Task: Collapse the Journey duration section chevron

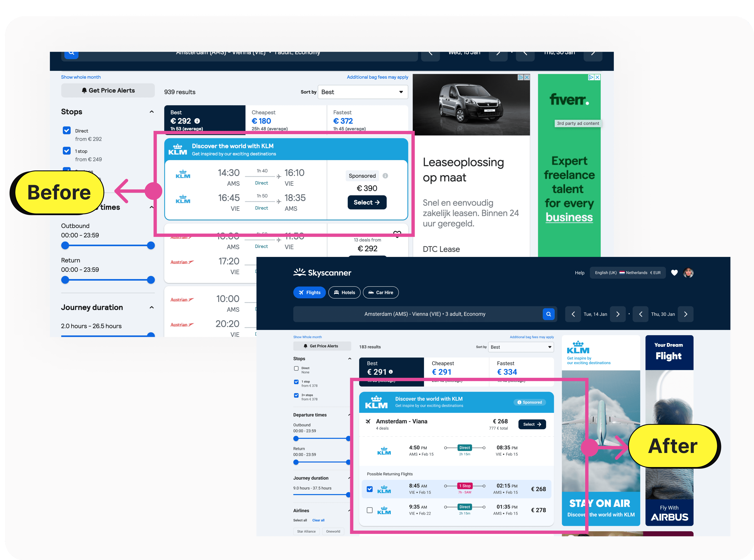Action: (152, 307)
